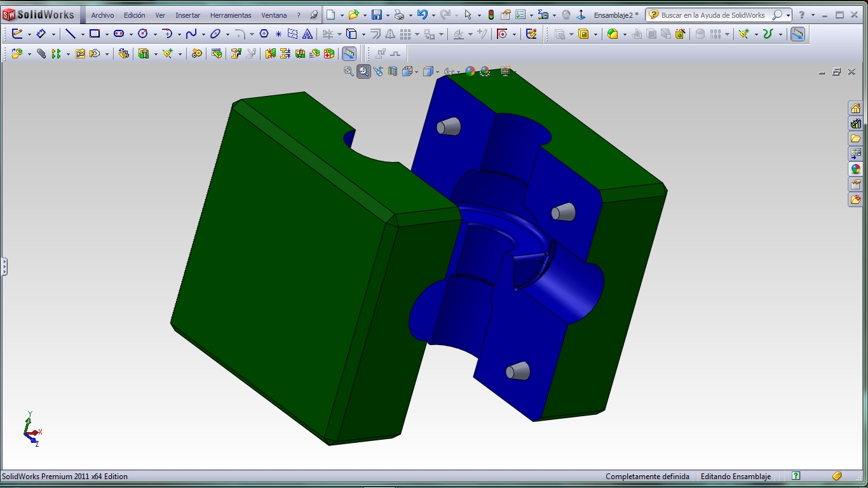Pick the Line sketch tool
868x488 pixels.
(70, 34)
